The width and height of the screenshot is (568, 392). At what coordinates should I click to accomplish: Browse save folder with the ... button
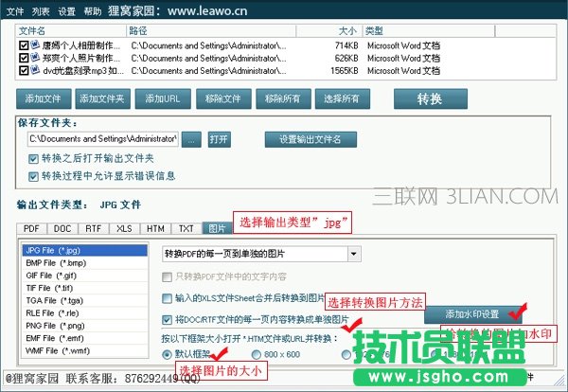pyautogui.click(x=191, y=139)
